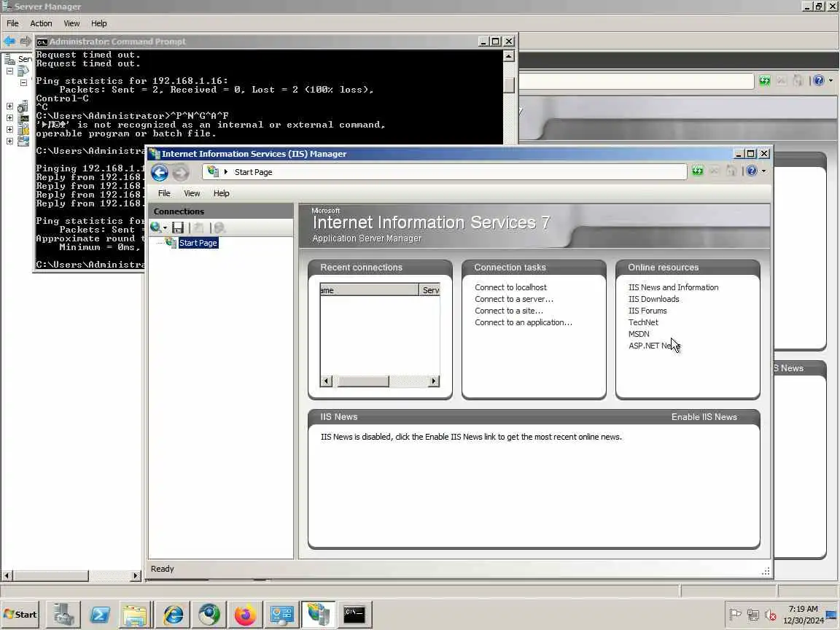840x630 pixels.
Task: Launch Internet Explorer from the taskbar
Action: pyautogui.click(x=173, y=615)
